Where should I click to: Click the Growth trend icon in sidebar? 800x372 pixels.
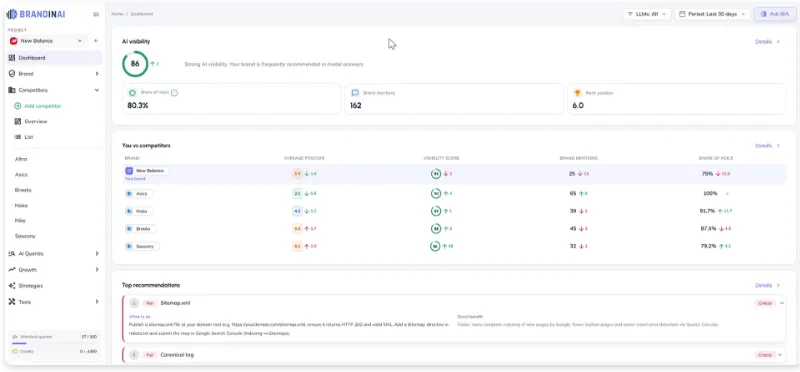click(12, 269)
